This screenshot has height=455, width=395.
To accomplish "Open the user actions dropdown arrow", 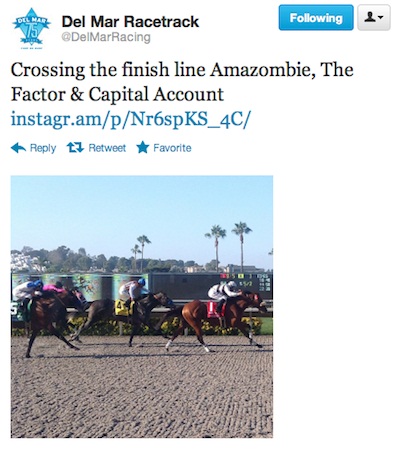I will 381,17.
